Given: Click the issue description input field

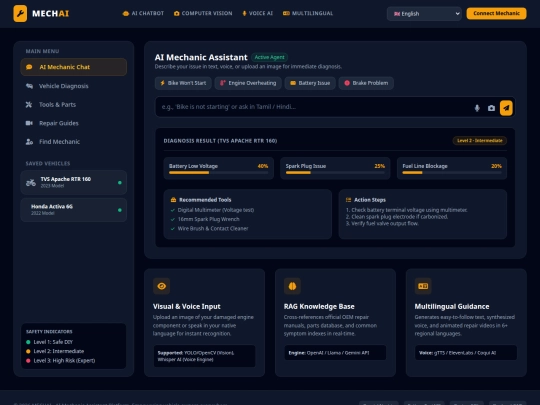Looking at the screenshot, I should click(x=313, y=107).
